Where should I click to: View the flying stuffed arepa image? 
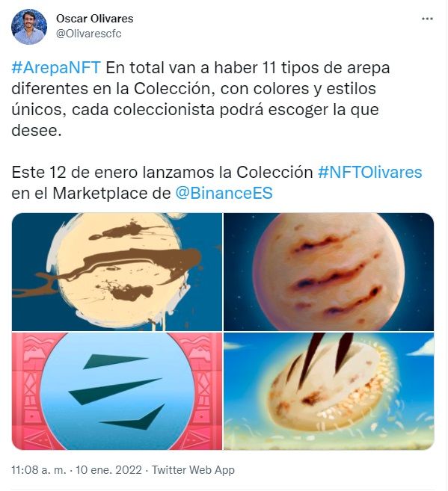pos(328,391)
